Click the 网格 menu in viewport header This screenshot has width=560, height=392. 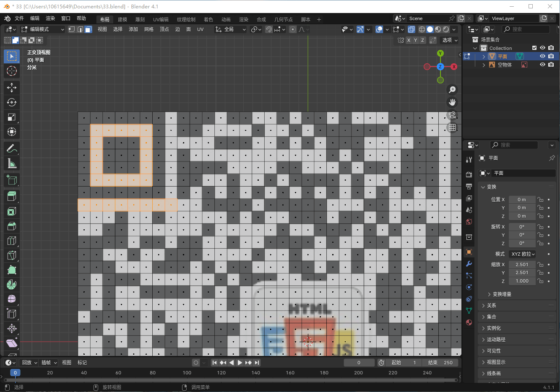[149, 29]
